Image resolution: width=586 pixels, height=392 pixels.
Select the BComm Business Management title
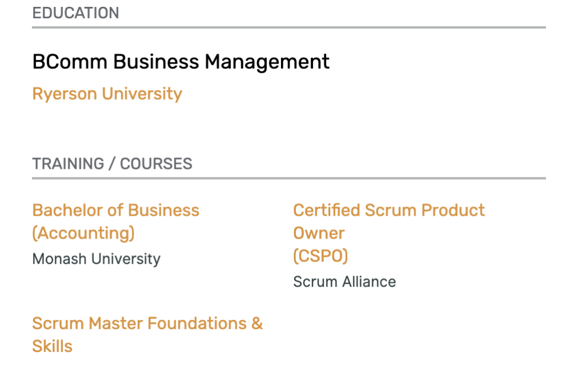(x=181, y=62)
